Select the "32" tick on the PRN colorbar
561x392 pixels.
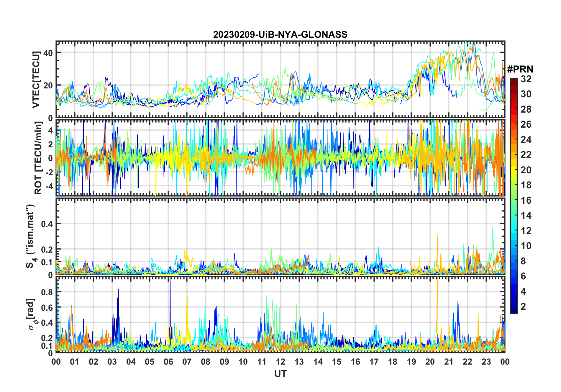click(526, 79)
